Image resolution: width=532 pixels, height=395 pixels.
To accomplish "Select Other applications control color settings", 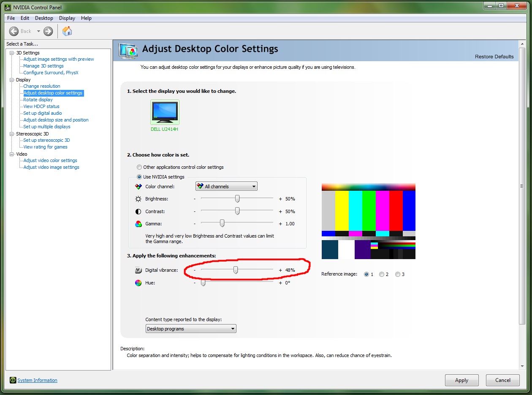I will [139, 167].
